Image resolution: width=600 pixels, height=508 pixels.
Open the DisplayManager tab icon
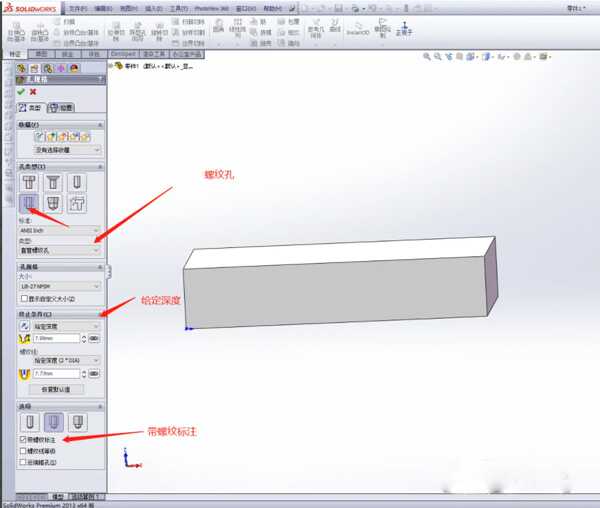pyautogui.click(x=74, y=68)
